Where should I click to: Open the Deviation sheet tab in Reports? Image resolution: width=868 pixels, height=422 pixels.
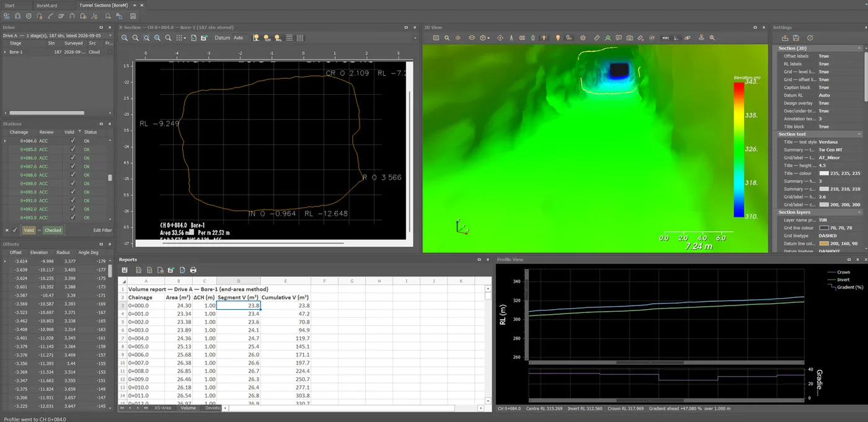[x=212, y=408]
